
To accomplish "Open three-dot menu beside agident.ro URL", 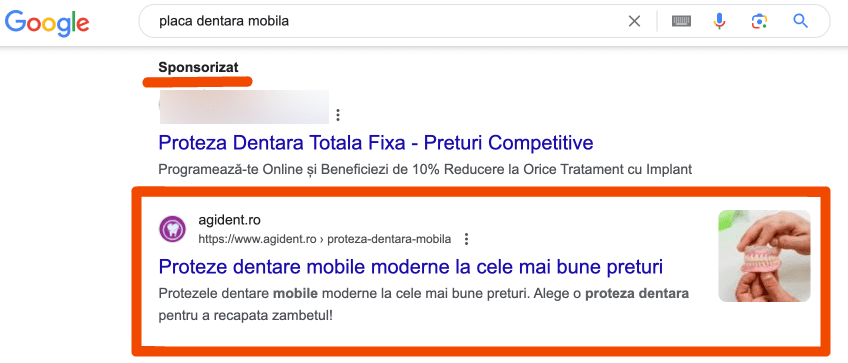I will tap(466, 239).
